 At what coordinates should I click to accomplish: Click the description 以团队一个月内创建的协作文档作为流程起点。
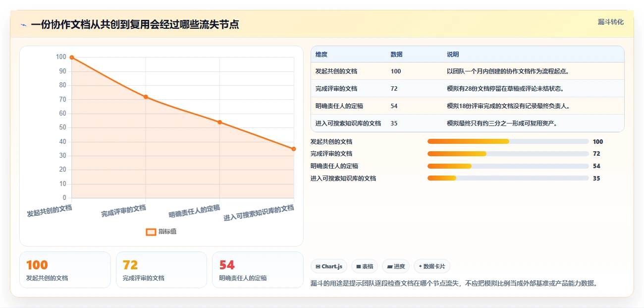click(x=508, y=71)
